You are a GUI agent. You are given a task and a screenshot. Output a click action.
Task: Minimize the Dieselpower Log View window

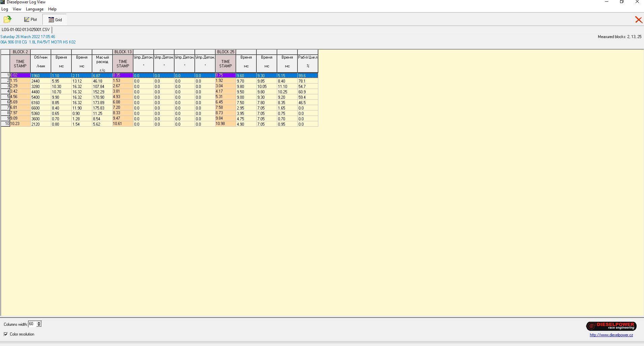click(x=607, y=2)
